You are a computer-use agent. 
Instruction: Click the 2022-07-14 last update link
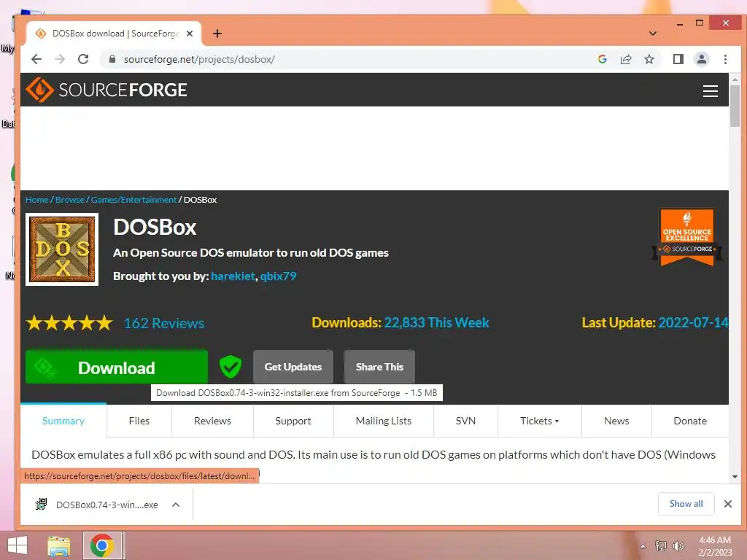tap(693, 322)
